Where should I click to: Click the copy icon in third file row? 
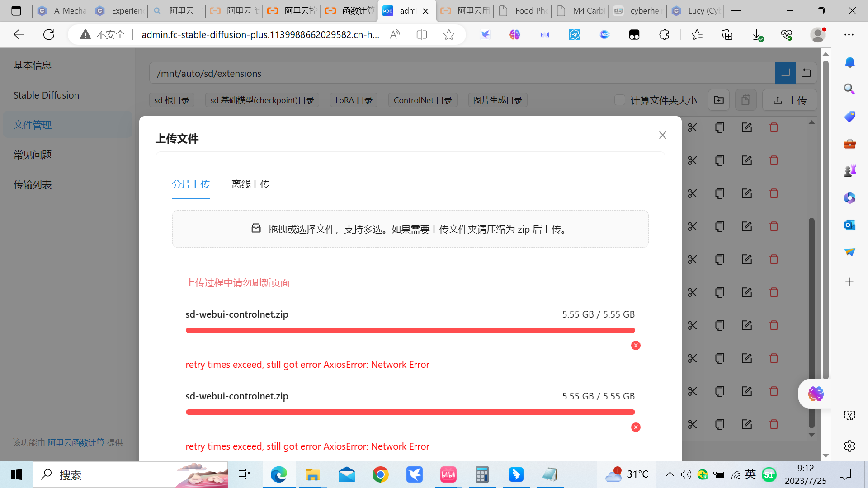(719, 193)
